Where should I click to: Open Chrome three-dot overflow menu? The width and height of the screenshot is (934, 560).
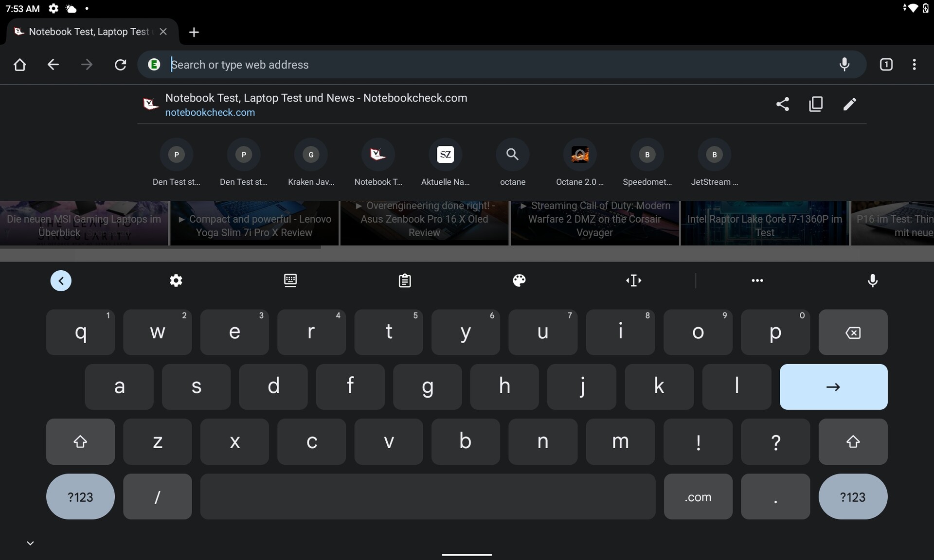pos(914,65)
